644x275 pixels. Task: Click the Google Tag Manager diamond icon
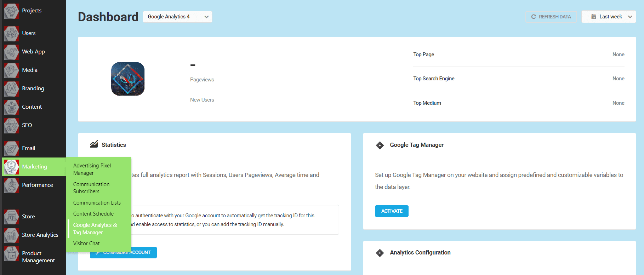380,145
